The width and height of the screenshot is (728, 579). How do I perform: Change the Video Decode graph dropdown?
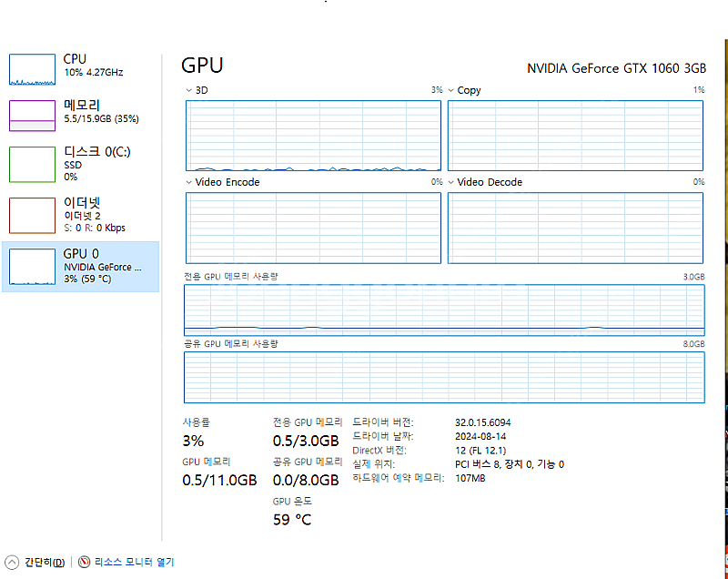pyautogui.click(x=450, y=182)
